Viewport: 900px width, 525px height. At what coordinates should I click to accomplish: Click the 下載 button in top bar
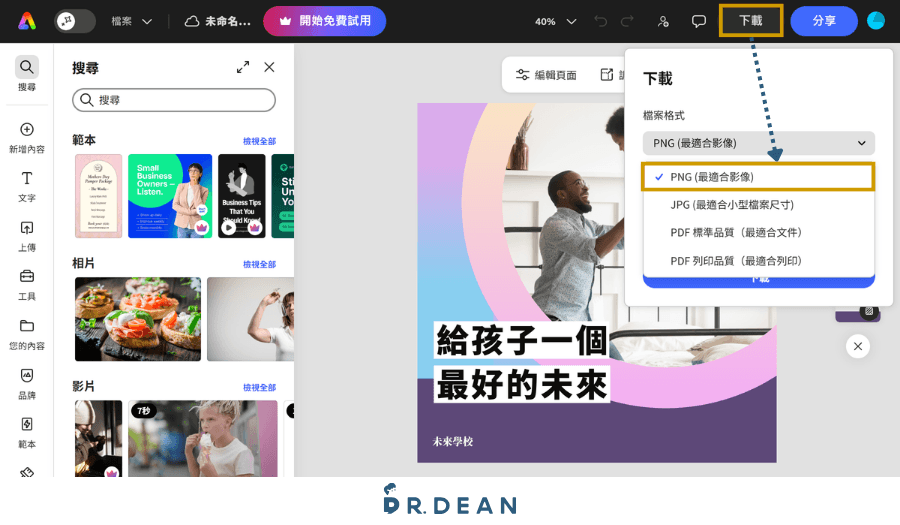click(x=751, y=21)
